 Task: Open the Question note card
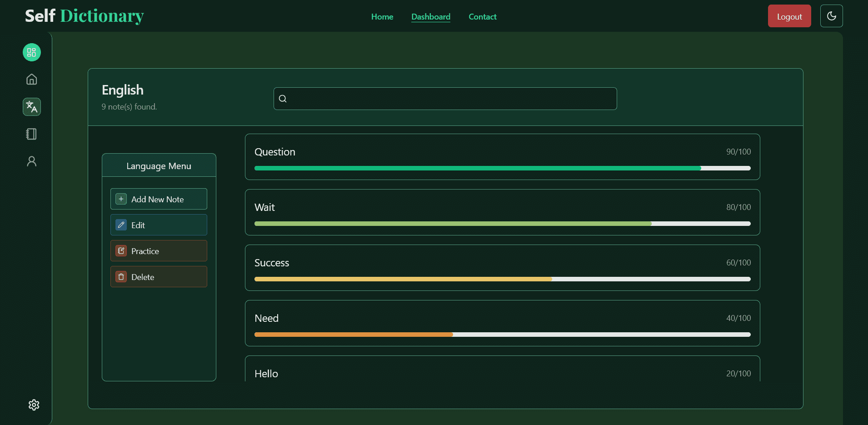[503, 157]
